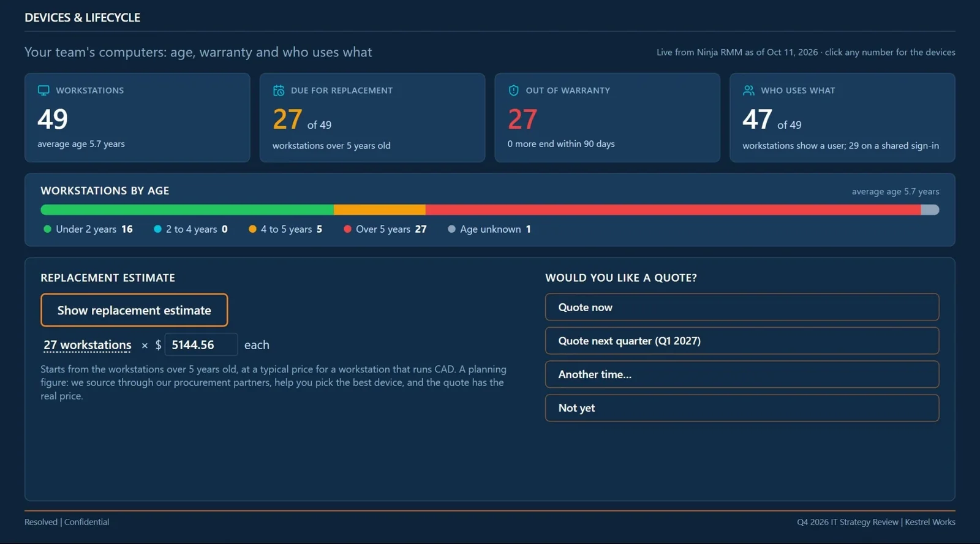Click 'Q4 2026 IT Strategy Review' footer text
The width and height of the screenshot is (980, 544).
coord(848,522)
